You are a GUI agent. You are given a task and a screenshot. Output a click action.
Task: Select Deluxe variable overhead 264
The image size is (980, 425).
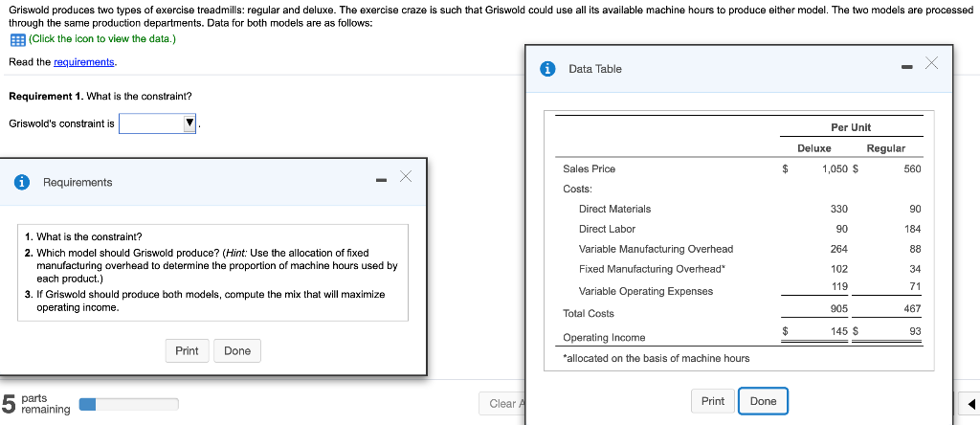coord(839,249)
